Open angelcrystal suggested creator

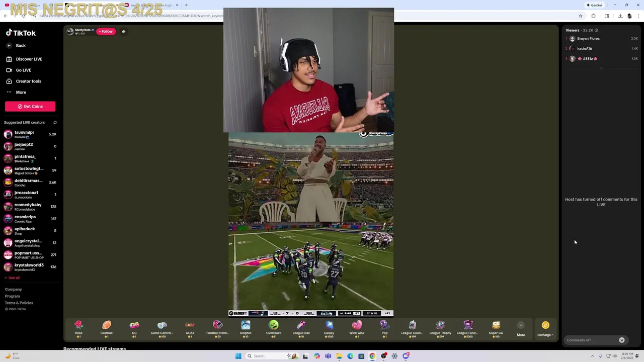click(x=30, y=243)
